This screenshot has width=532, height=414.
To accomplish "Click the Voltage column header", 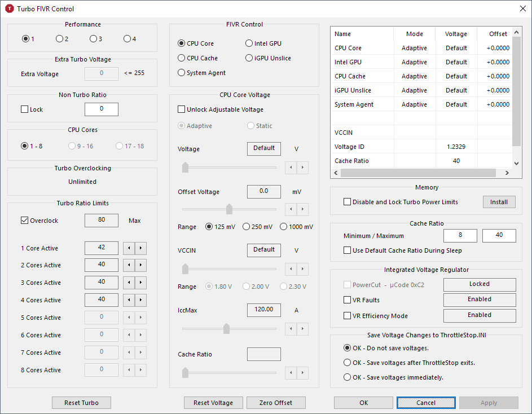I will (x=456, y=34).
